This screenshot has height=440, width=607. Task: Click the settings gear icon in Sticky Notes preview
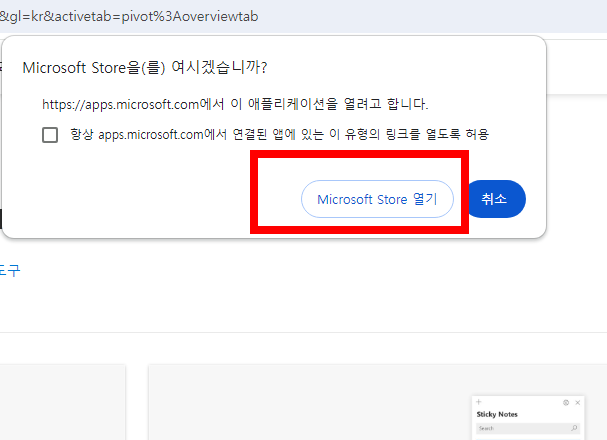[566, 402]
